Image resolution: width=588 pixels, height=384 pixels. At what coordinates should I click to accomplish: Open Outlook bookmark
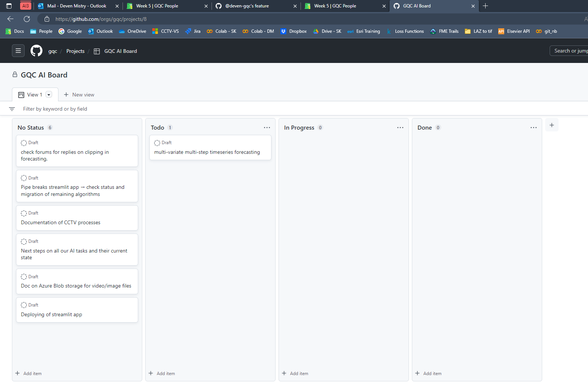(x=101, y=31)
